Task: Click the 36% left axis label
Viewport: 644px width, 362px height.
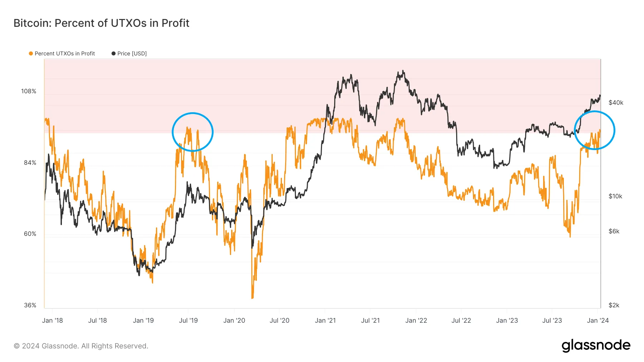Action: click(30, 305)
